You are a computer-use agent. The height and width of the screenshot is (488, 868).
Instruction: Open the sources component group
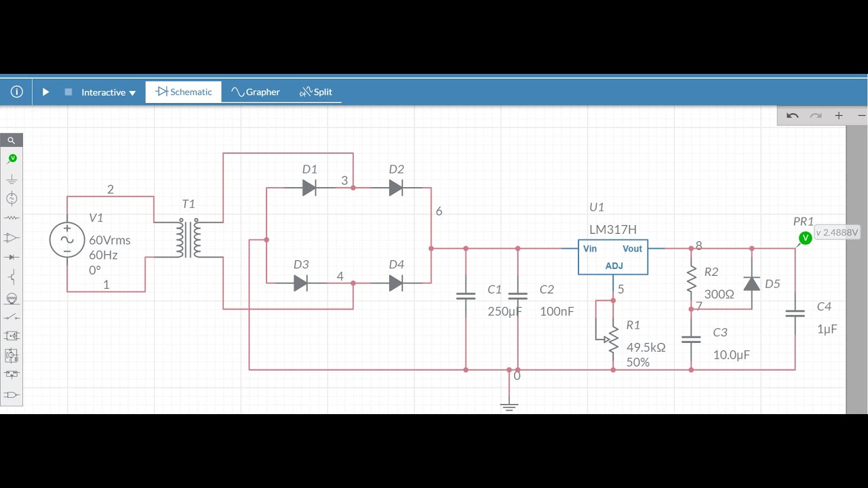[12, 199]
